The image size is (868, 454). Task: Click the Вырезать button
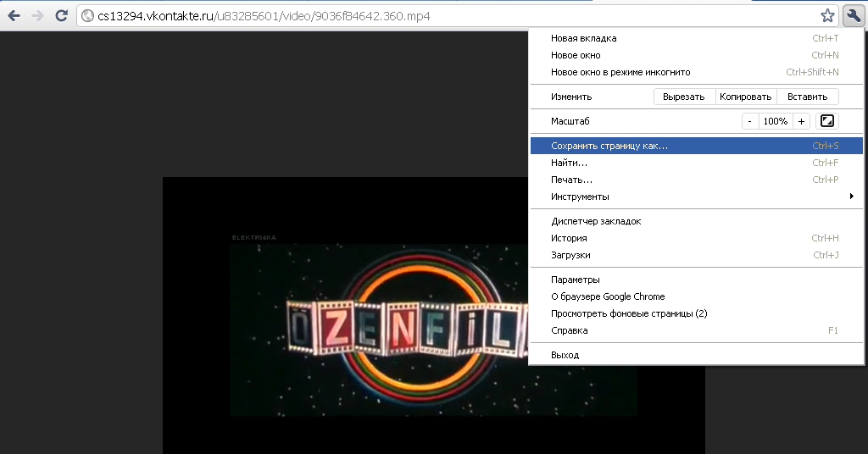point(684,97)
